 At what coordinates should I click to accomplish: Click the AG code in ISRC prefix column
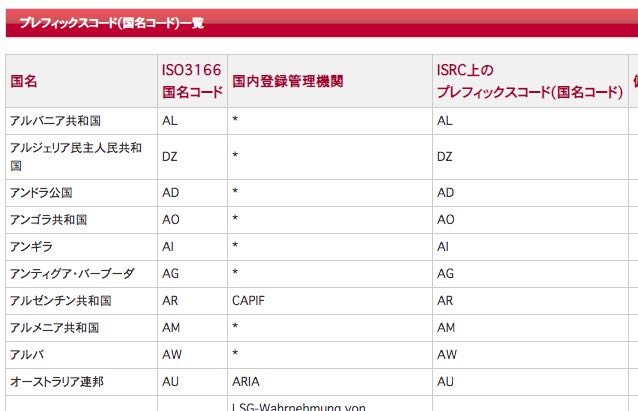[x=446, y=273]
